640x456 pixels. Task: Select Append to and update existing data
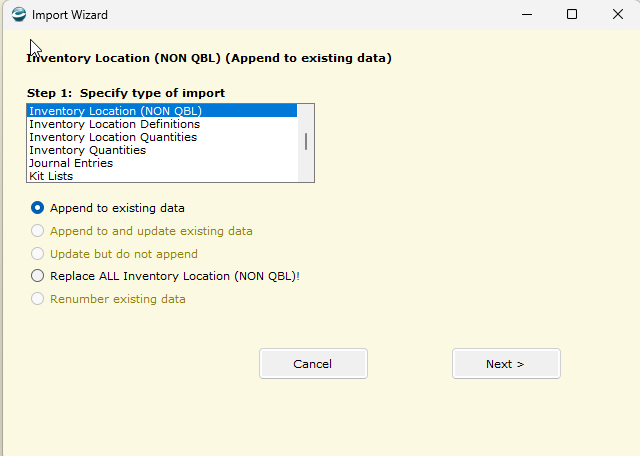(37, 231)
